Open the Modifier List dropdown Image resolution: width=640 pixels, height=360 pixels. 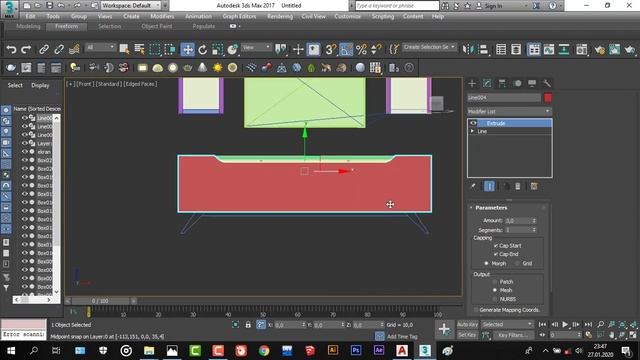click(509, 111)
